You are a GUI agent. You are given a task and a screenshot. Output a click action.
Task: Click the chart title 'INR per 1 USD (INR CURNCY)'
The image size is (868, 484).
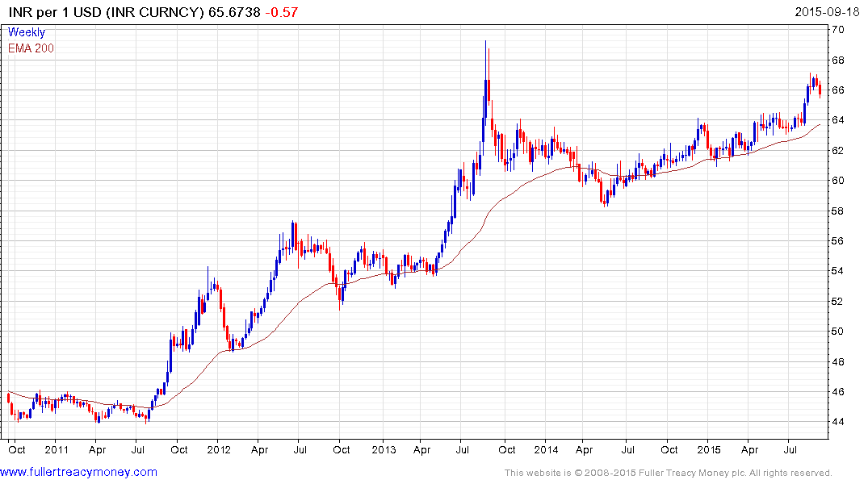coord(107,11)
